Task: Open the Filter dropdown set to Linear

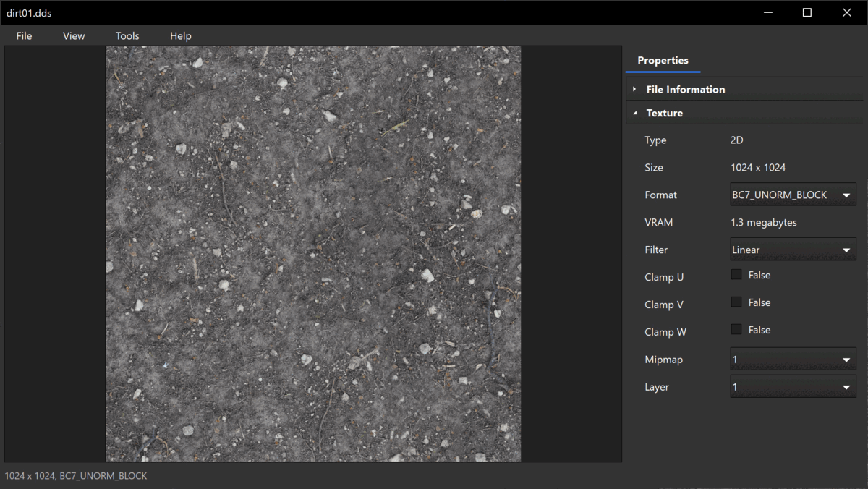Action: coord(793,250)
